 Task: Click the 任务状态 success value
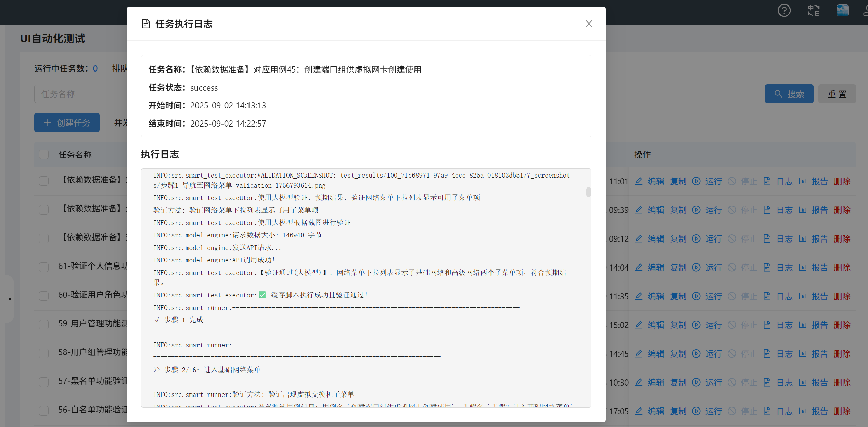[x=204, y=88]
